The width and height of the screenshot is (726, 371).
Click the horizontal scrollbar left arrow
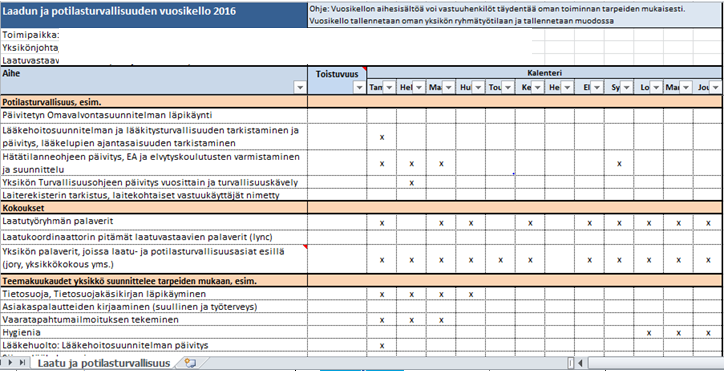[x=580, y=363]
